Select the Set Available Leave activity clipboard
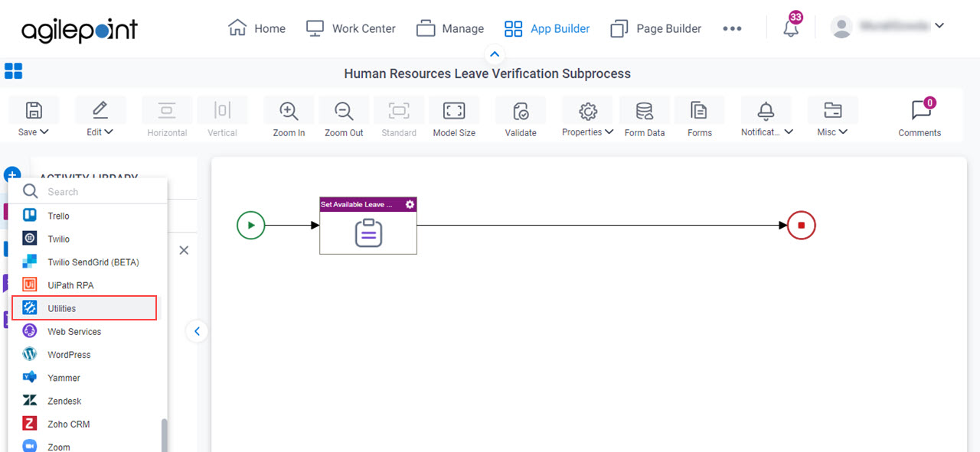The width and height of the screenshot is (980, 452). [368, 233]
